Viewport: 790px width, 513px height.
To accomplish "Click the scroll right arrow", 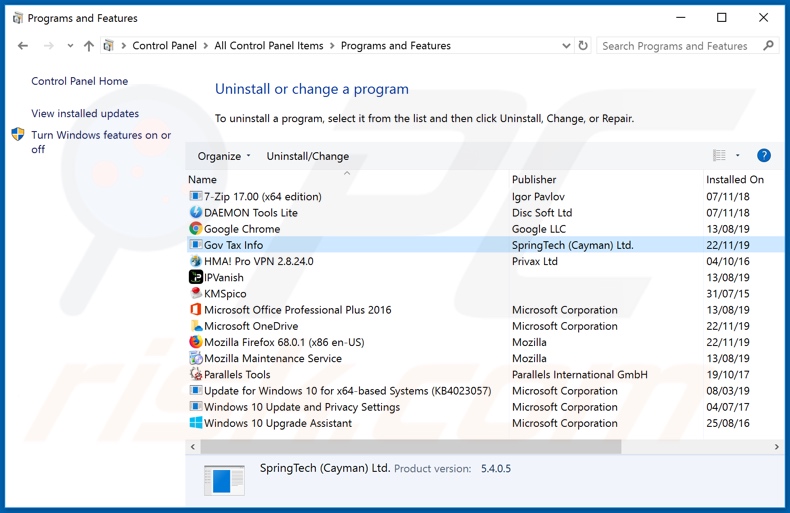I will pyautogui.click(x=776, y=446).
